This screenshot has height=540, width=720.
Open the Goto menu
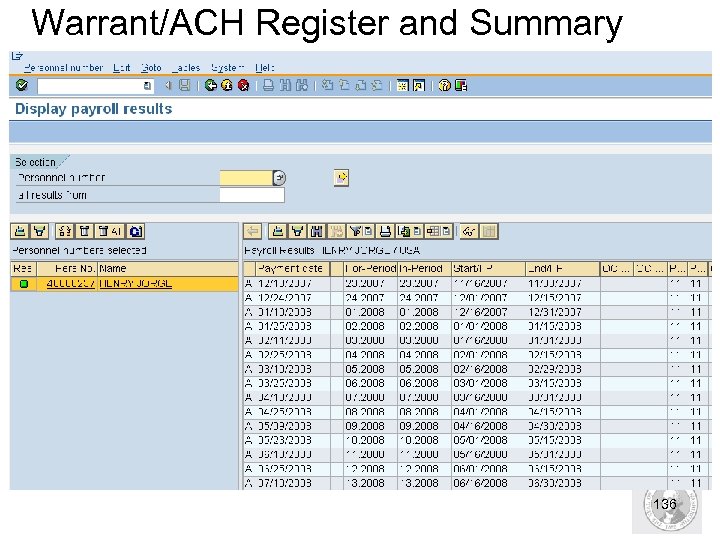[151, 68]
